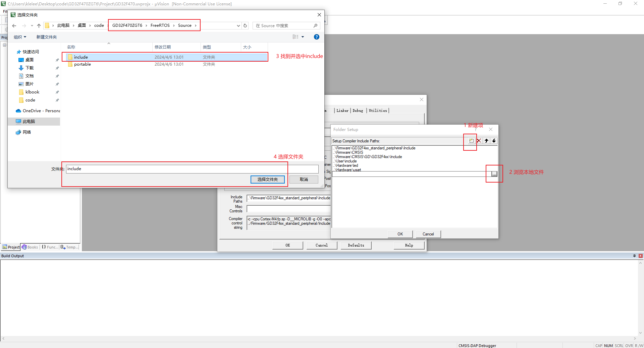
Task: Click the blue help icon in file dialog
Action: [x=316, y=37]
